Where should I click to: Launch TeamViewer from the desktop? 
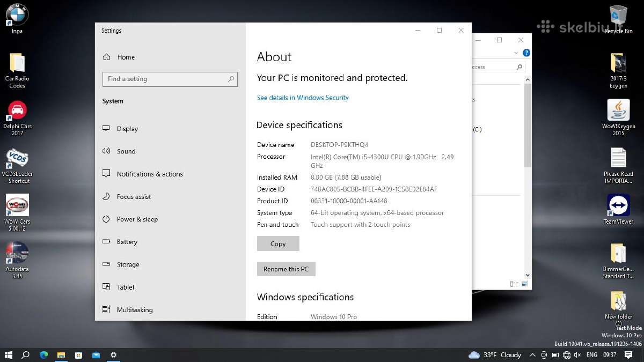[x=618, y=209]
